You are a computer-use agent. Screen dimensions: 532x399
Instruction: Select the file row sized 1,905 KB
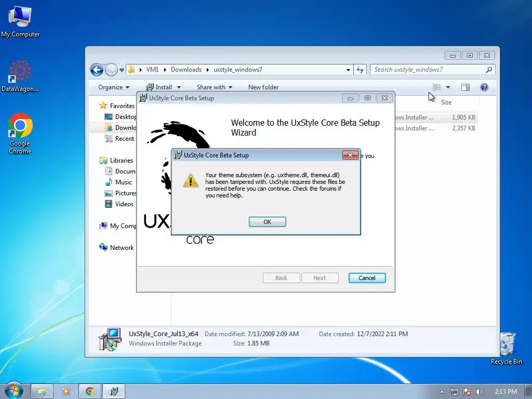436,117
